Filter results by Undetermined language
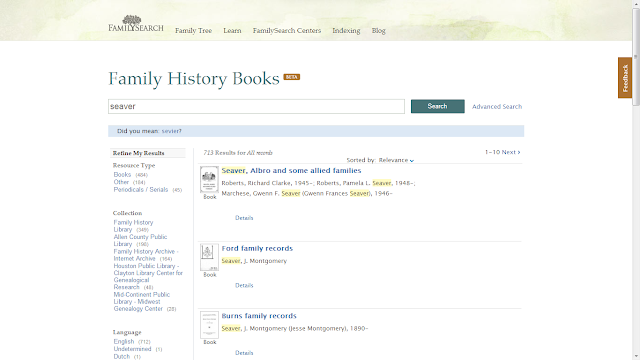Screen dimensions: 640x360 132,349
